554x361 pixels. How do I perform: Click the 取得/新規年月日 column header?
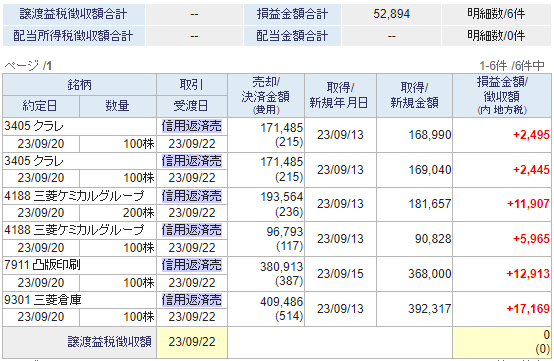tap(341, 96)
